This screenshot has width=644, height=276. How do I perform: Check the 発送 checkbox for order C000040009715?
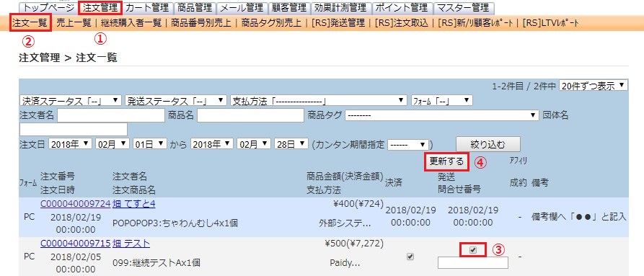[x=473, y=250]
